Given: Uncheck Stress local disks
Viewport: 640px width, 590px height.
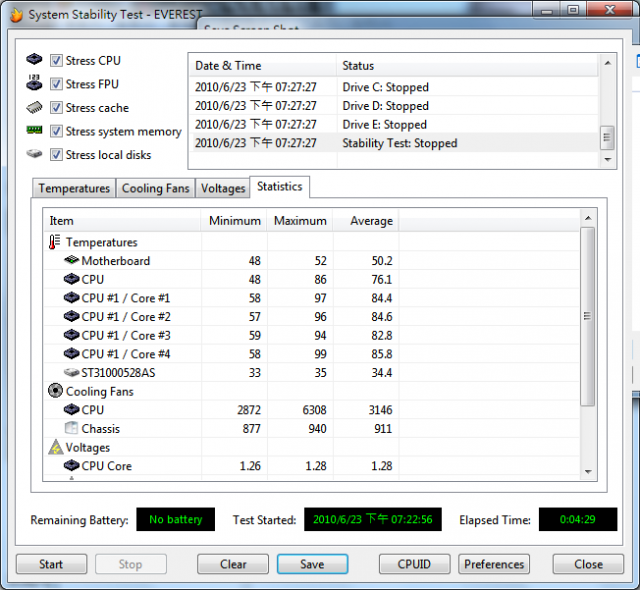Looking at the screenshot, I should click(x=56, y=155).
